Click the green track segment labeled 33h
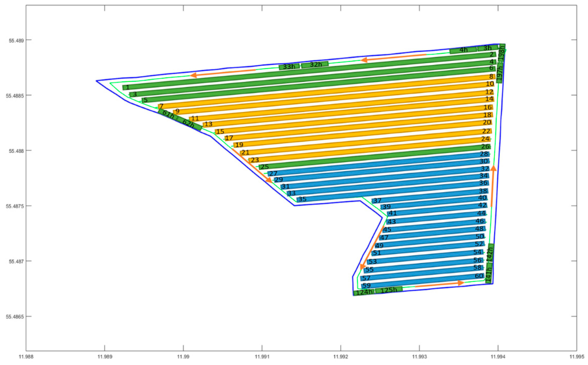 tap(289, 67)
